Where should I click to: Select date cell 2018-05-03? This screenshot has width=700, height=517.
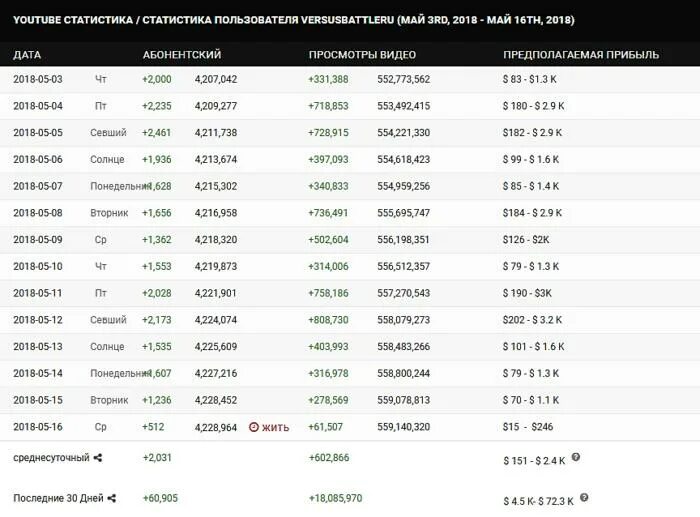[38, 79]
